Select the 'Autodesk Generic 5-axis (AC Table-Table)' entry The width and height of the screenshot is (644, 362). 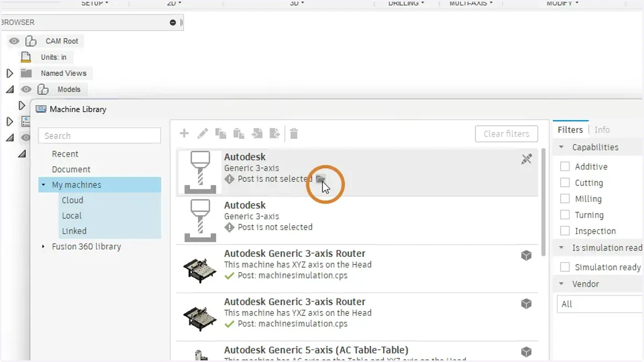(x=316, y=350)
